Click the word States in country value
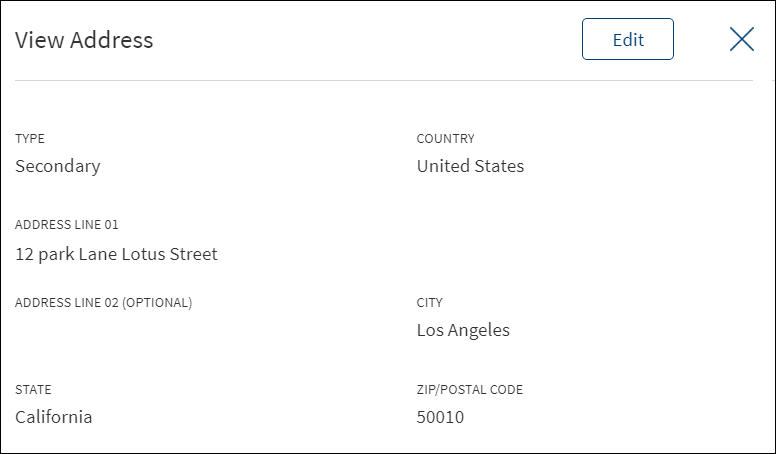Viewport: 776px width, 454px height. (499, 166)
